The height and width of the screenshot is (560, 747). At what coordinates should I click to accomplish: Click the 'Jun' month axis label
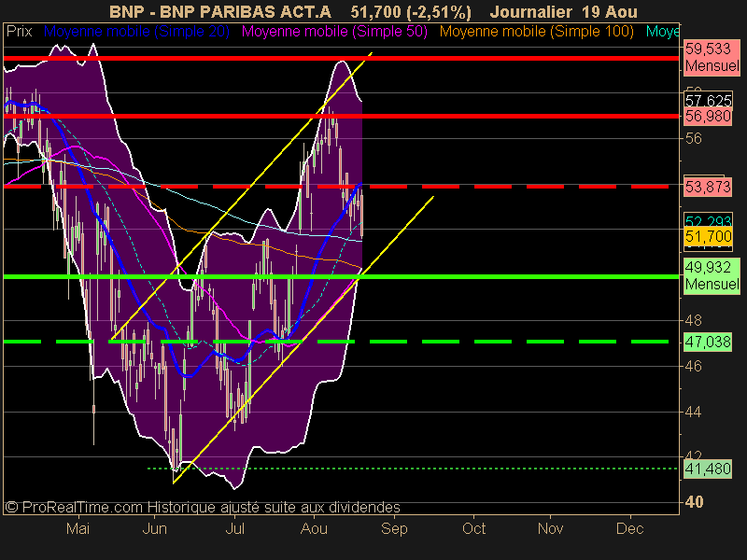(154, 528)
